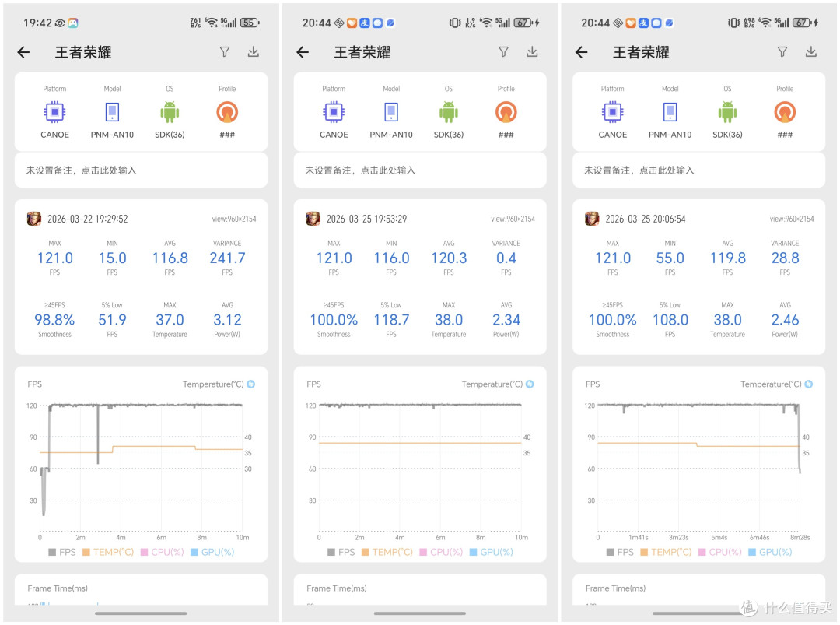Tap CANOE platform chip icon, left screenshot
Viewport: 840px width, 625px height.
(54, 113)
